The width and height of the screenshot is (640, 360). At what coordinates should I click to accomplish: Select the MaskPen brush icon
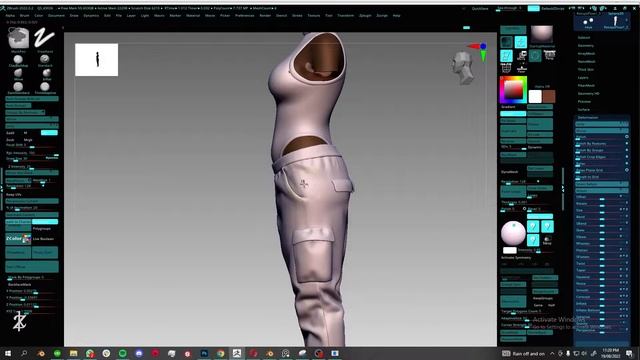[18, 38]
